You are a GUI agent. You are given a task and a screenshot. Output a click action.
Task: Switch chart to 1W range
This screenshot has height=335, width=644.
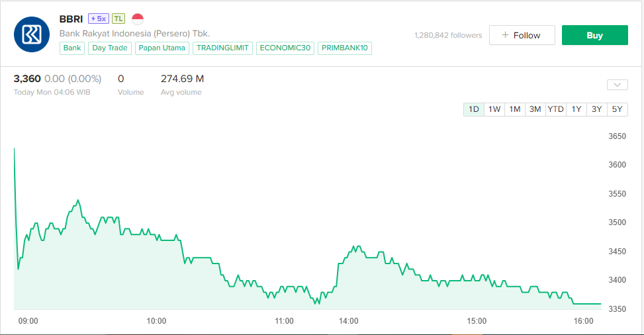click(x=494, y=109)
